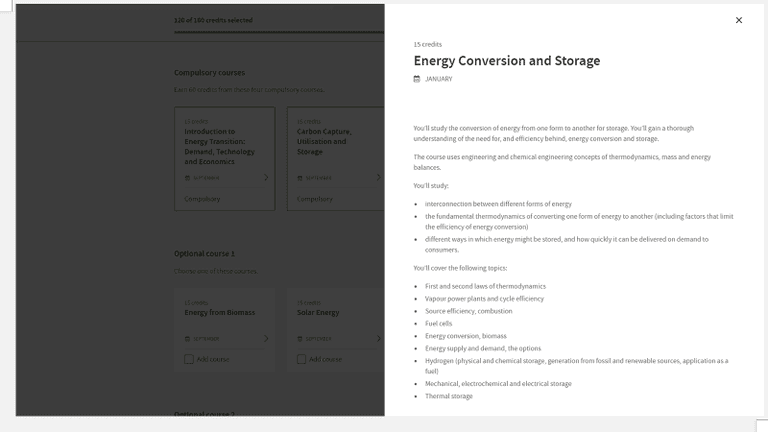The height and width of the screenshot is (432, 768).
Task: Click the calendar icon on Introduction to Energy Transition card
Action: tap(187, 178)
